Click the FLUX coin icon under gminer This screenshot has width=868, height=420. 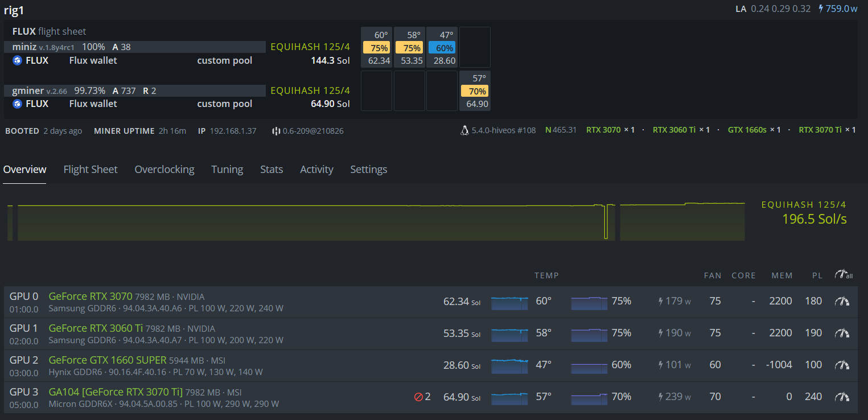(17, 104)
